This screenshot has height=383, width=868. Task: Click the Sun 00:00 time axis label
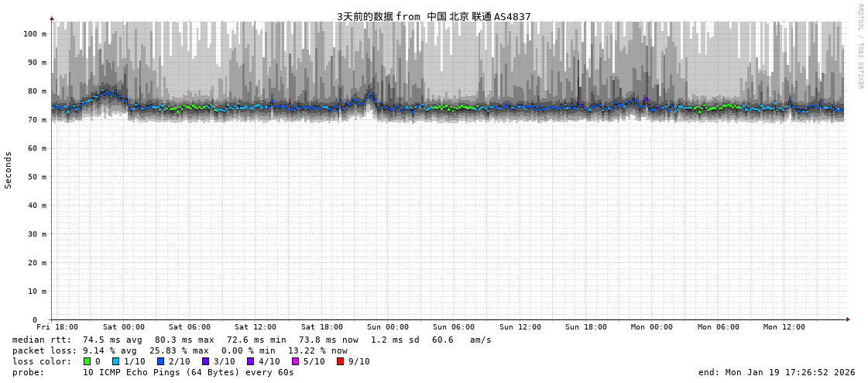pyautogui.click(x=388, y=327)
